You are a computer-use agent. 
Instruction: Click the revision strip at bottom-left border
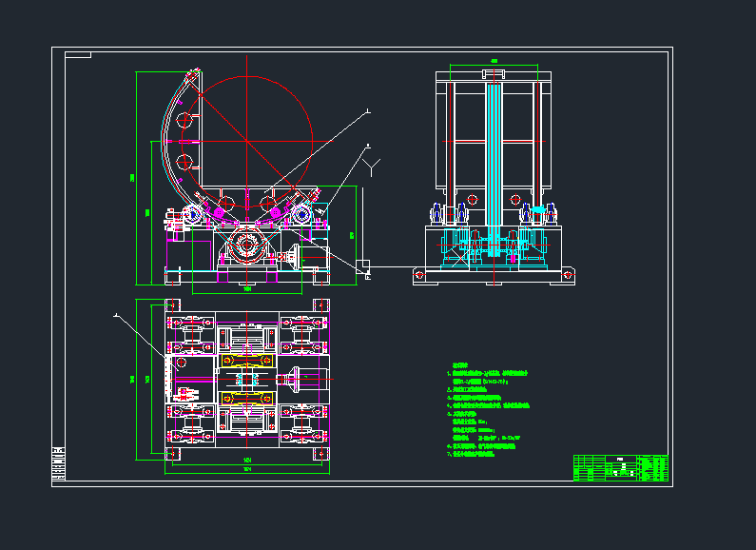click(x=58, y=465)
